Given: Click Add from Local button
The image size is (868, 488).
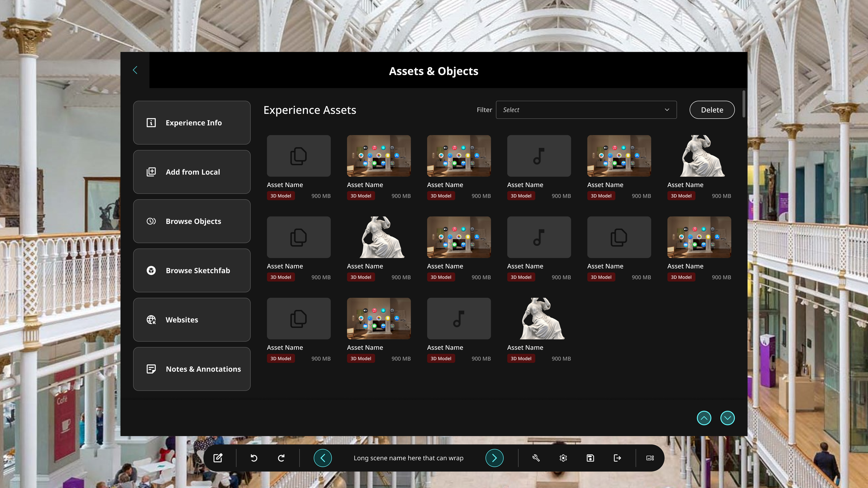Looking at the screenshot, I should pos(192,172).
